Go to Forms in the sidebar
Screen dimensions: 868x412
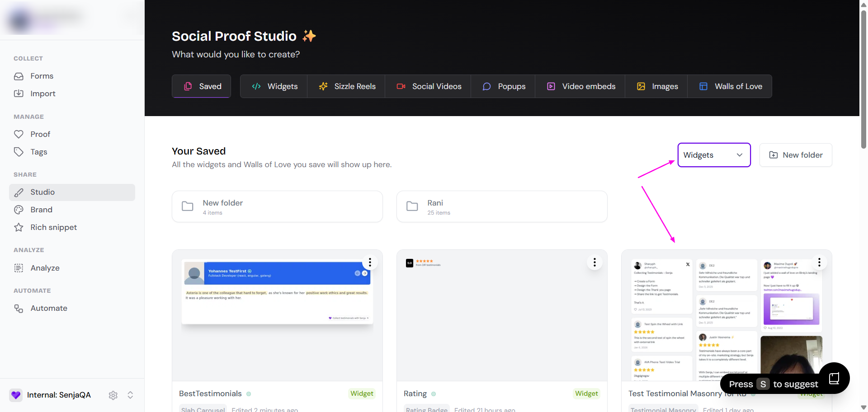(x=42, y=76)
